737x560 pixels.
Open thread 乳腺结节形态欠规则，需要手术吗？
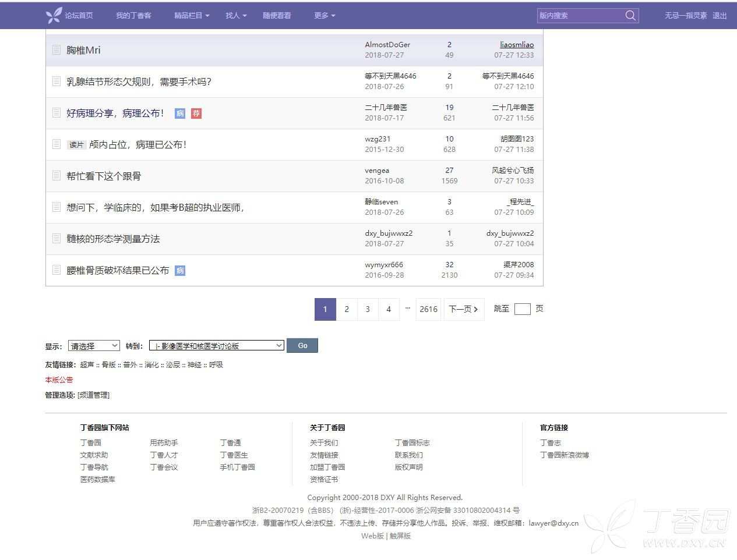[139, 81]
